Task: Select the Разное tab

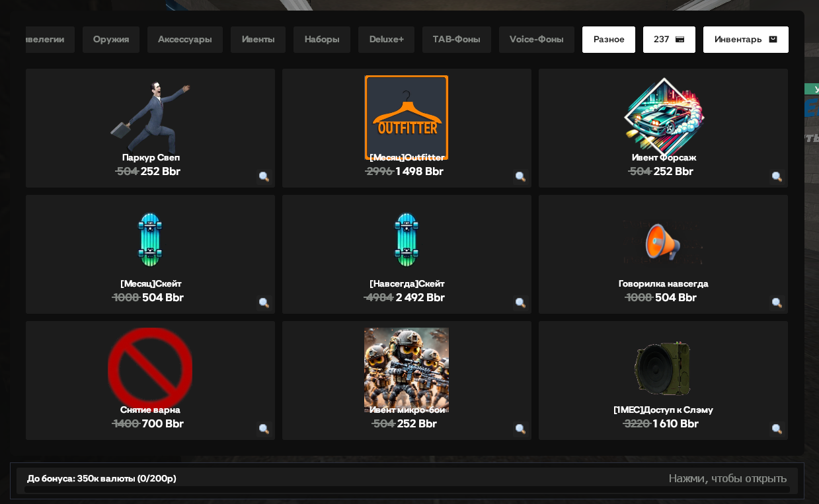Action: (x=609, y=40)
